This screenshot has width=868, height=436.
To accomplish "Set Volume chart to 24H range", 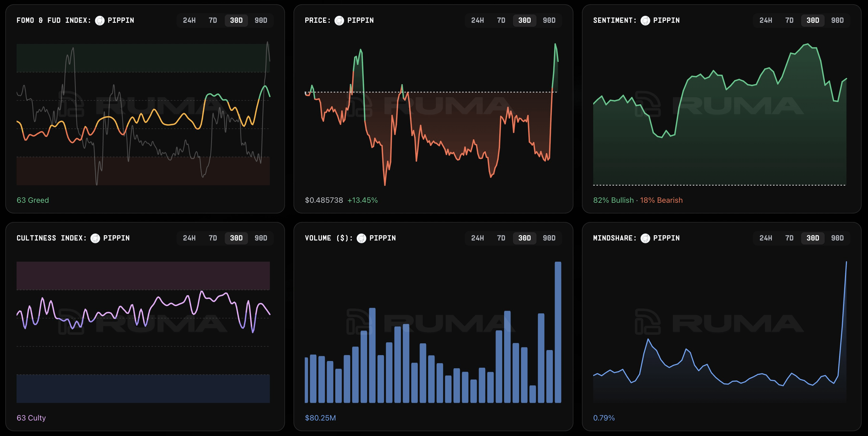I will (477, 238).
